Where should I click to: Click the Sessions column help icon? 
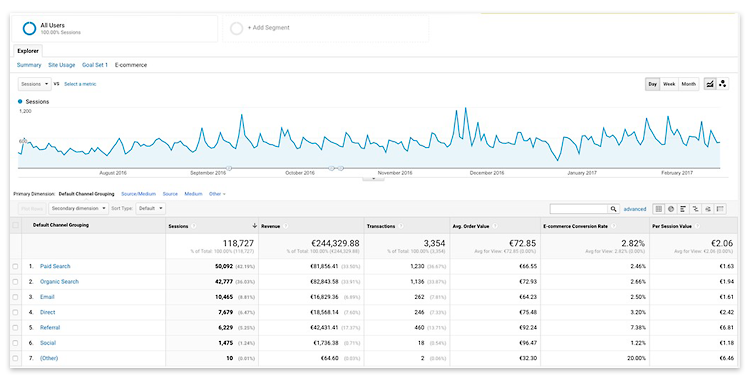194,226
